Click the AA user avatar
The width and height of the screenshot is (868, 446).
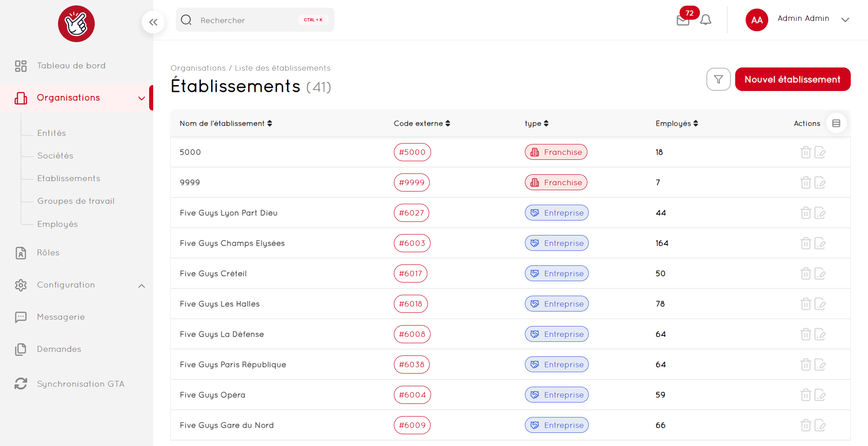(x=756, y=20)
